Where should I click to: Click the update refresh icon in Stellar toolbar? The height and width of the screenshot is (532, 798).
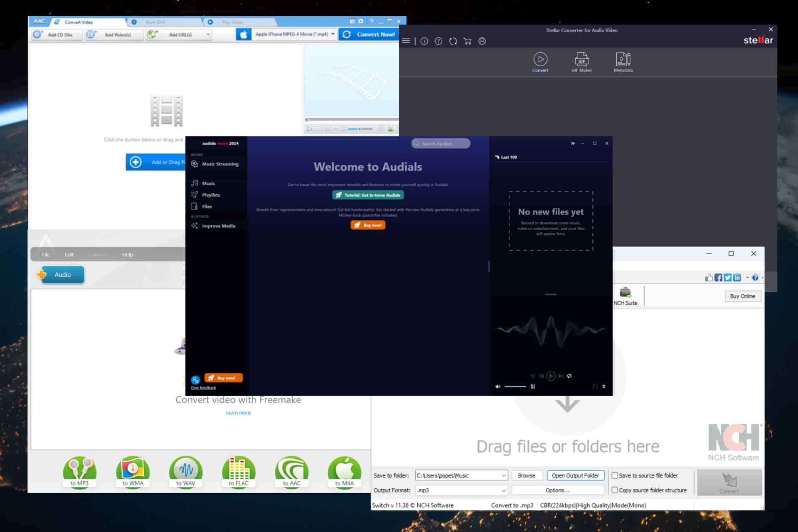tap(453, 41)
